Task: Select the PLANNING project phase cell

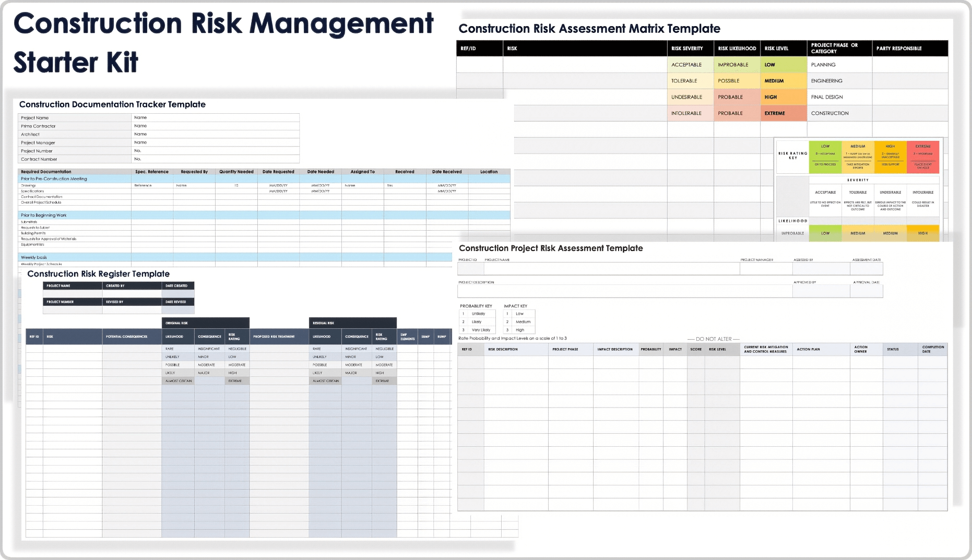Action: point(825,64)
